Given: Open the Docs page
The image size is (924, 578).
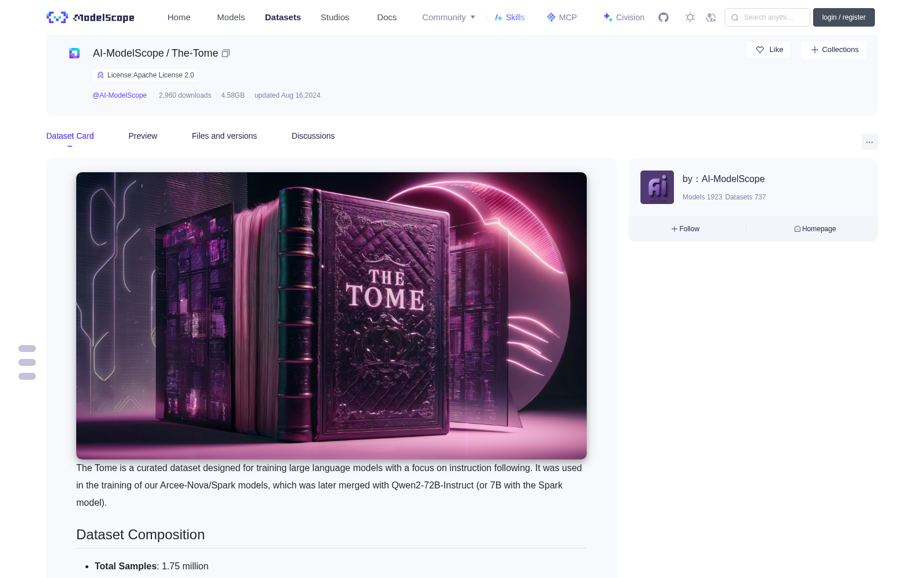Looking at the screenshot, I should click(387, 17).
